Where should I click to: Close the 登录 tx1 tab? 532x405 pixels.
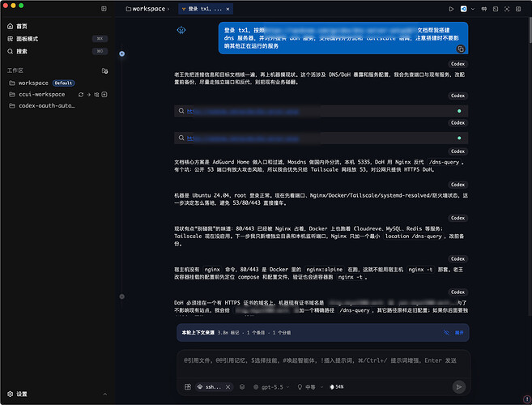click(228, 9)
